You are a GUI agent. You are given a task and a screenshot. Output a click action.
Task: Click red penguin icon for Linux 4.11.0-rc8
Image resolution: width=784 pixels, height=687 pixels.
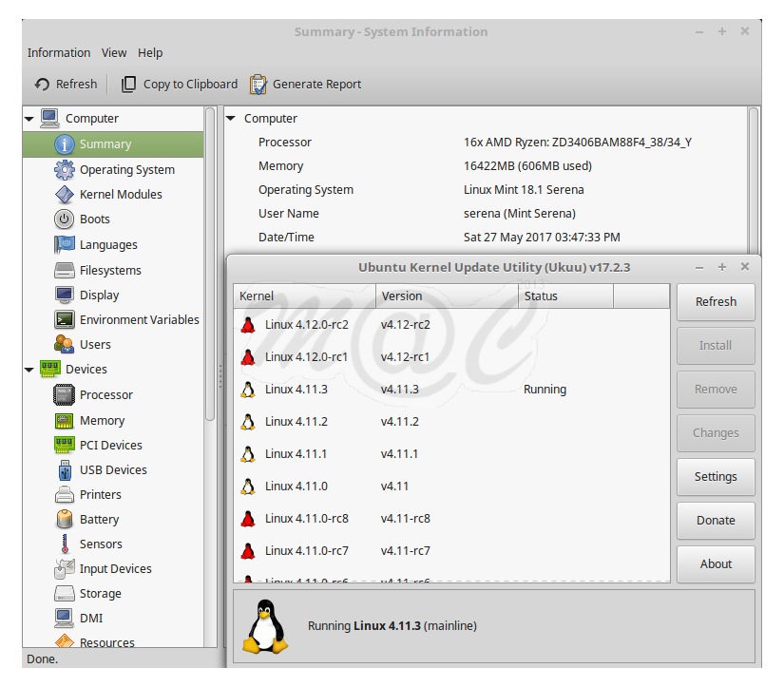pos(248,519)
